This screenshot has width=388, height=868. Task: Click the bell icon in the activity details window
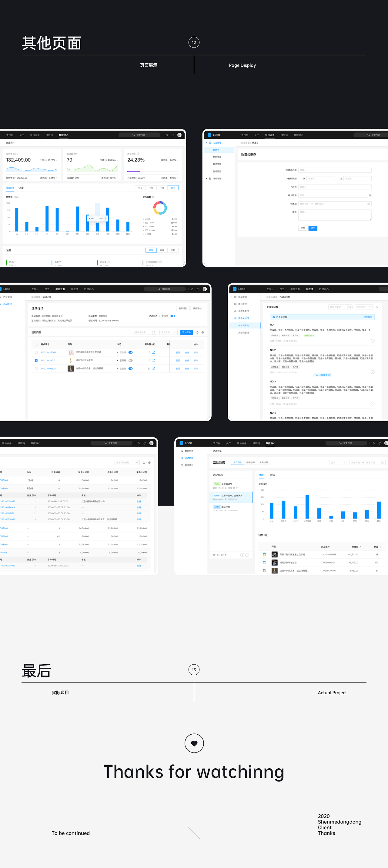tap(192, 289)
